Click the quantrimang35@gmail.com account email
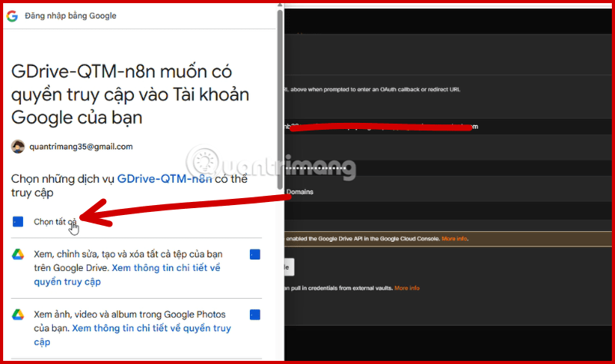This screenshot has height=364, width=615. pyautogui.click(x=81, y=147)
